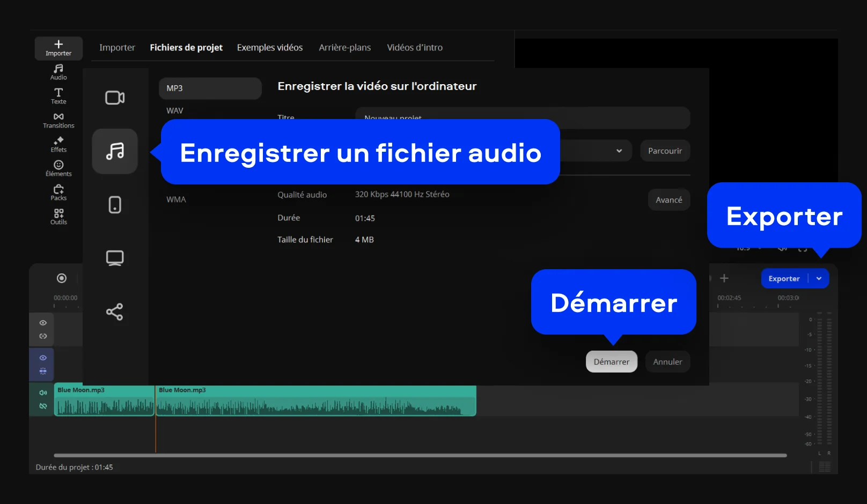Viewport: 867px width, 504px height.
Task: Click the Durée value "01:45" in the dialog
Action: click(x=365, y=218)
